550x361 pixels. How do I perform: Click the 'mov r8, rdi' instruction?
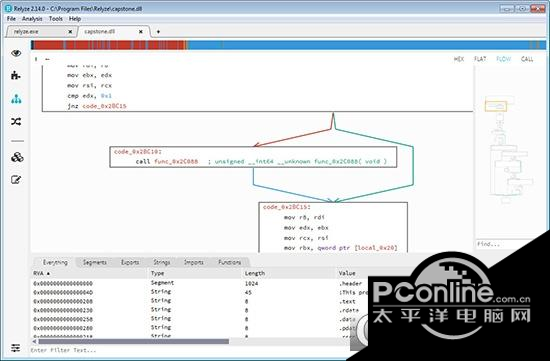pyautogui.click(x=304, y=217)
